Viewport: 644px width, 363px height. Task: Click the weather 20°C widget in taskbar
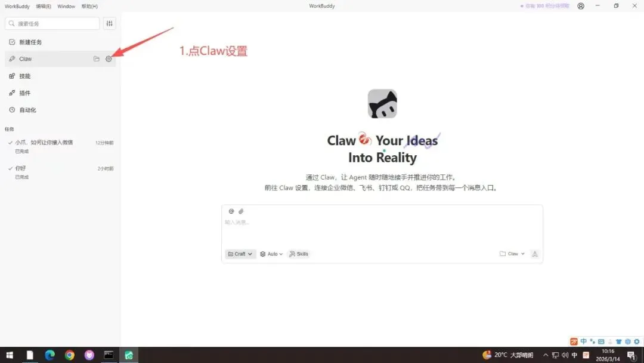coord(507,355)
